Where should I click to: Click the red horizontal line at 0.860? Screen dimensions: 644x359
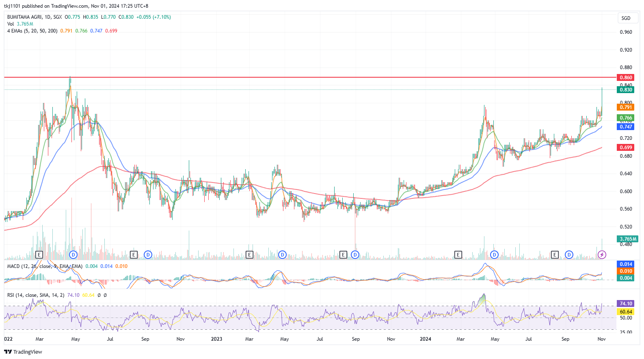[x=310, y=77]
